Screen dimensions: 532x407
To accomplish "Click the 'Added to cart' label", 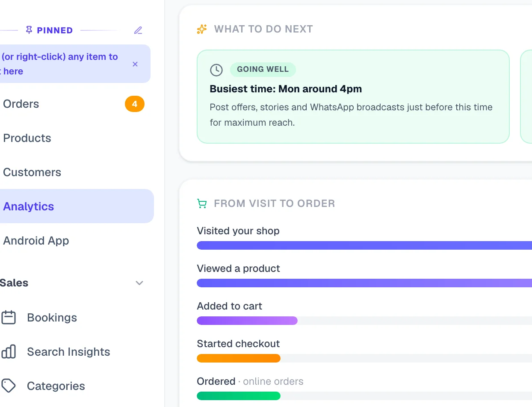I will point(230,306).
